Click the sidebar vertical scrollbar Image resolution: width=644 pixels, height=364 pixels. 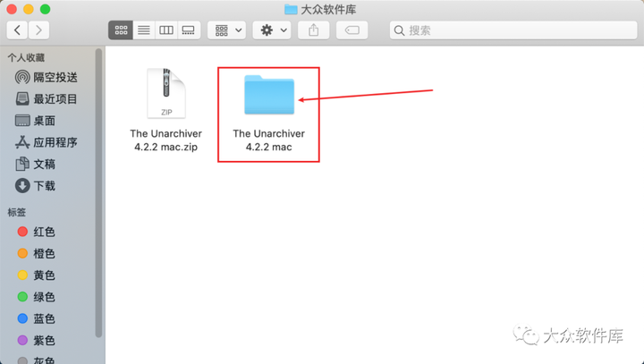click(x=98, y=193)
